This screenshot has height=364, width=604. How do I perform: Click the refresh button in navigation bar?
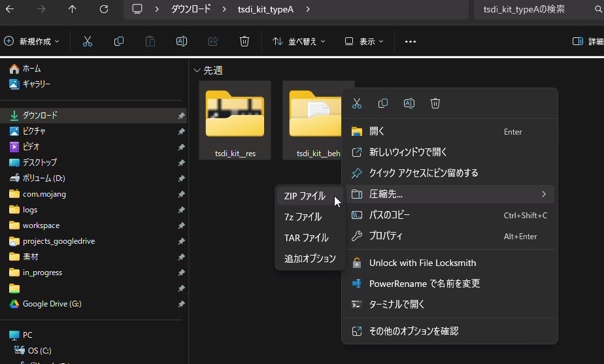coord(104,9)
